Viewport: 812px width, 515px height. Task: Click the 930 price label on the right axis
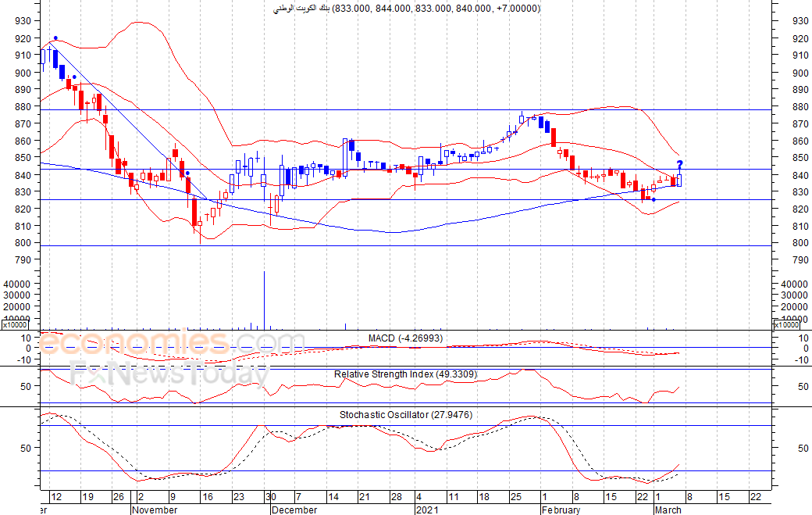point(800,21)
